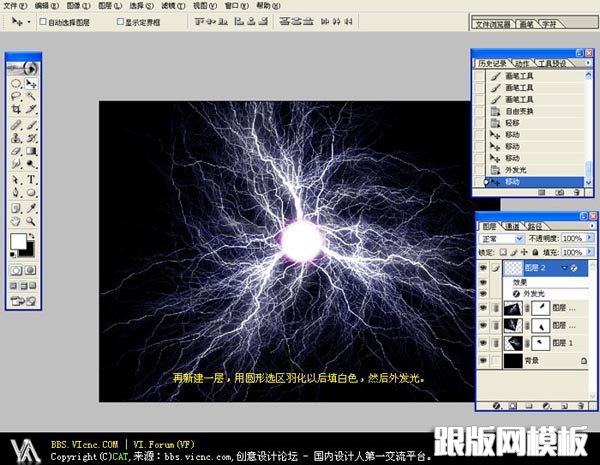
Task: Pick the Clone Stamp tool
Action: coord(16,138)
